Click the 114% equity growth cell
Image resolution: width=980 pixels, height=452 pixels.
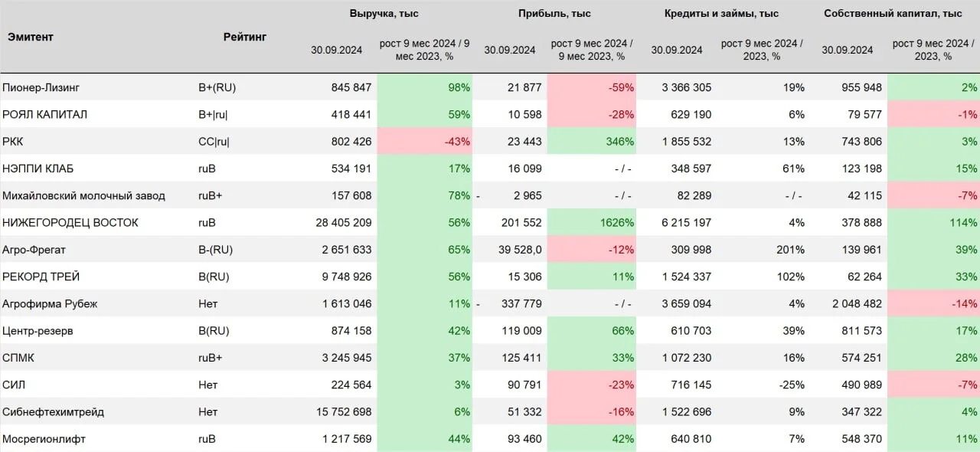(x=933, y=222)
